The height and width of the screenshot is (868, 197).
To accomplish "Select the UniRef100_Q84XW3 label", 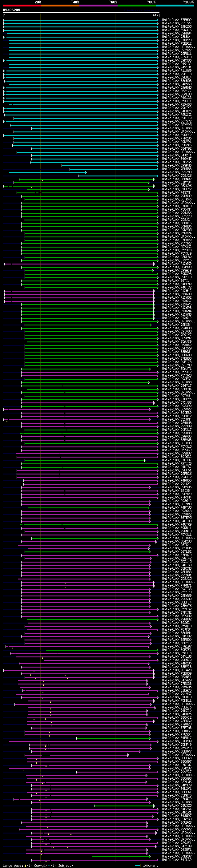I will point(177,542).
